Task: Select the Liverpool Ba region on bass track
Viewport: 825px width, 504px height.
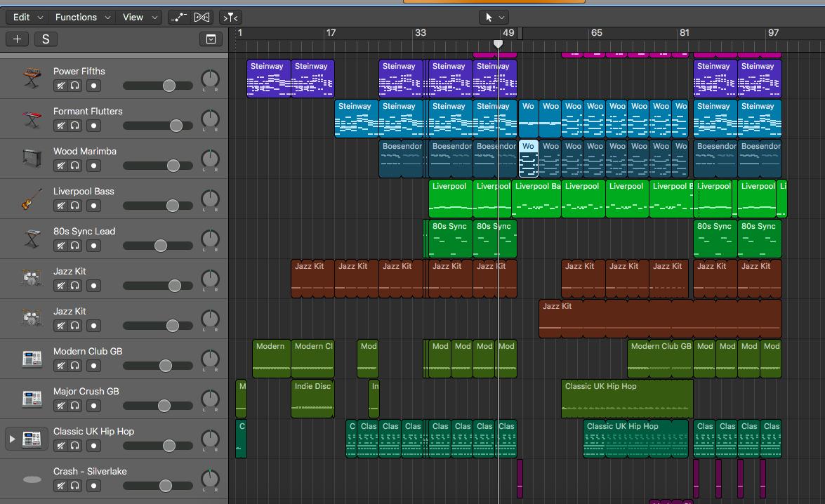Action: (536, 199)
